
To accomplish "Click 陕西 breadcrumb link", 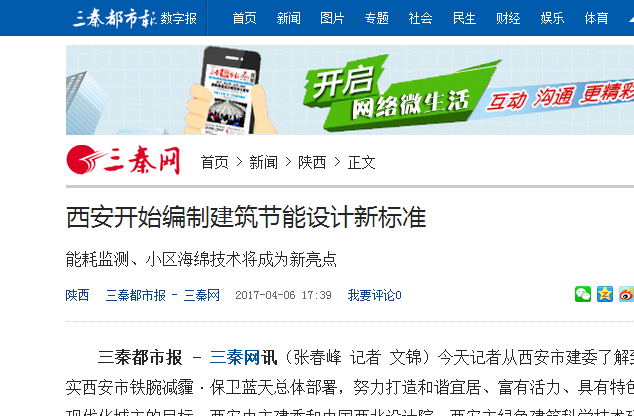I will point(312,163).
